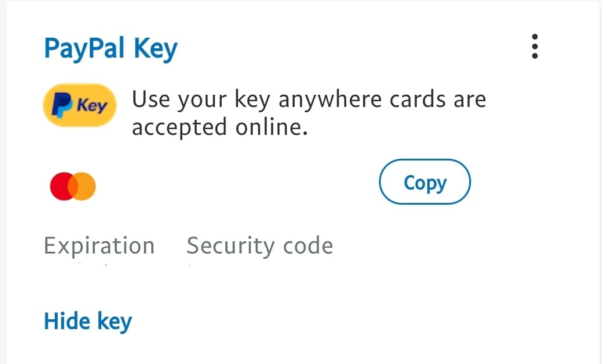
Task: Click the Copy pill-shaped button outline
Action: 424,182
